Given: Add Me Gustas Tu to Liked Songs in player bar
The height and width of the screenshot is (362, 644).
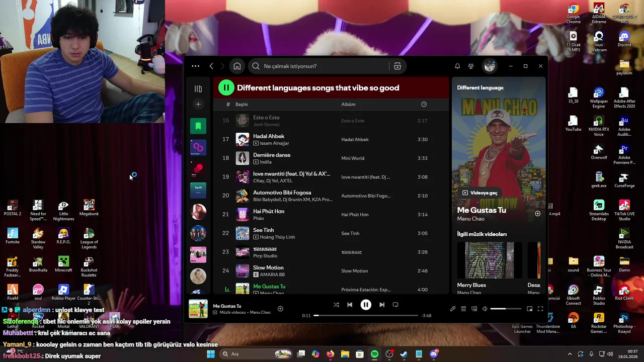Looking at the screenshot, I should [280, 309].
